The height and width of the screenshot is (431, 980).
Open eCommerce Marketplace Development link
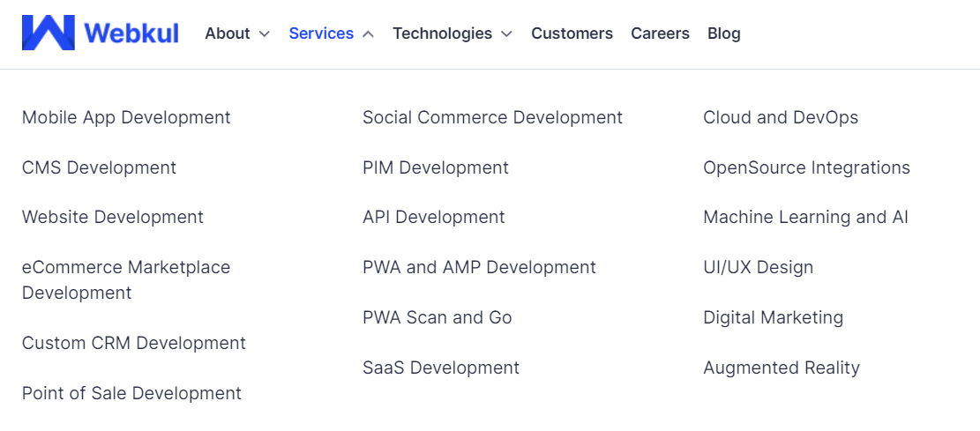point(126,279)
